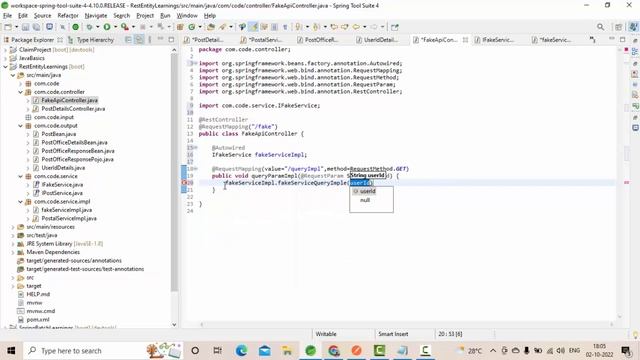Image resolution: width=640 pixels, height=360 pixels.
Task: Maximize the editor area
Action: 622,40
